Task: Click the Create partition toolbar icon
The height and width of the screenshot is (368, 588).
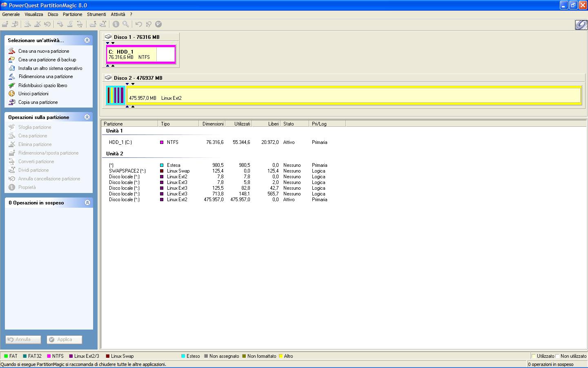Action: coord(27,24)
